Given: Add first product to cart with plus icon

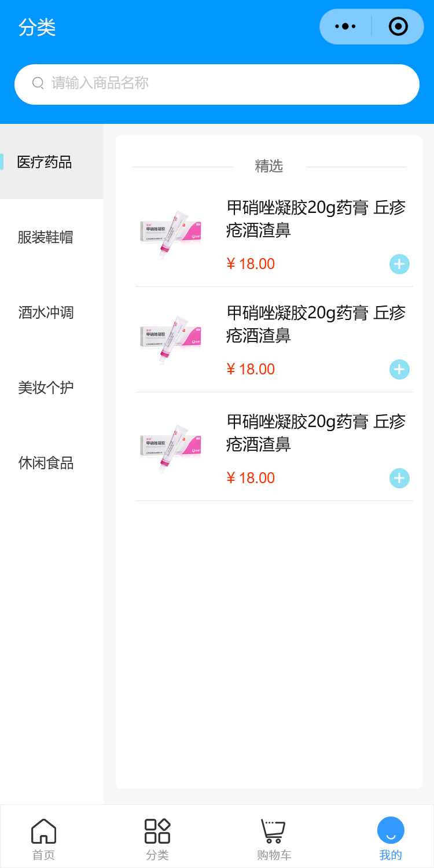Looking at the screenshot, I should [x=399, y=264].
